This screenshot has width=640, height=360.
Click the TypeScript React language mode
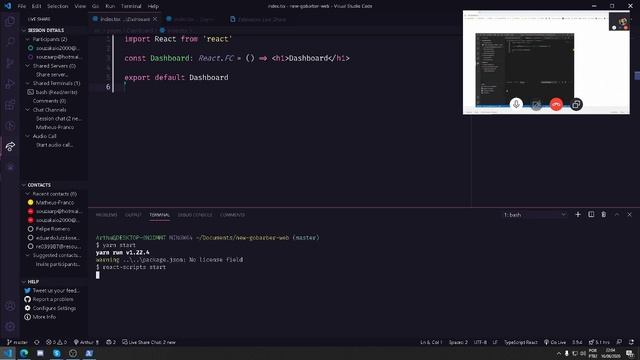click(x=520, y=342)
